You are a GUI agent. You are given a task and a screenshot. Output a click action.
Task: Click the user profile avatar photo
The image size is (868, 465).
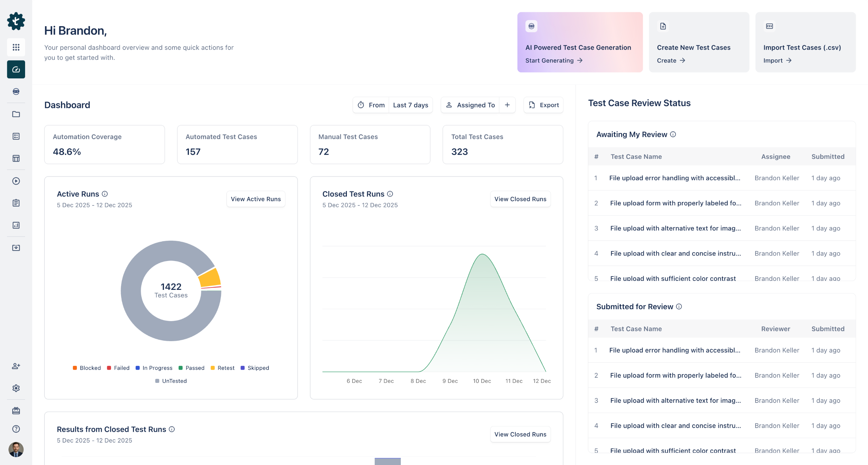(16, 449)
